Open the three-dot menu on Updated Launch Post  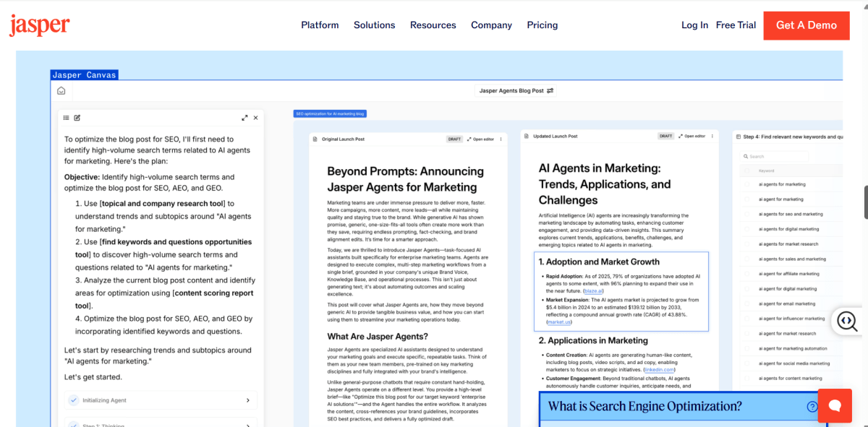pos(713,136)
